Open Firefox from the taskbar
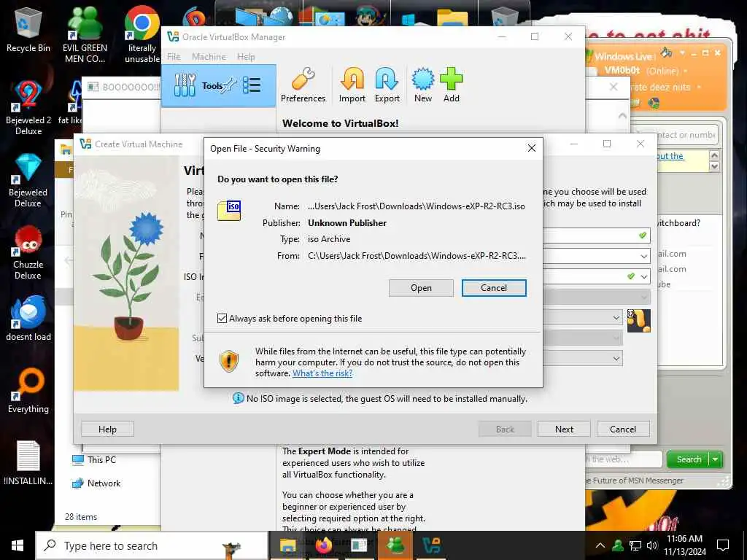The image size is (747, 560). tap(323, 545)
